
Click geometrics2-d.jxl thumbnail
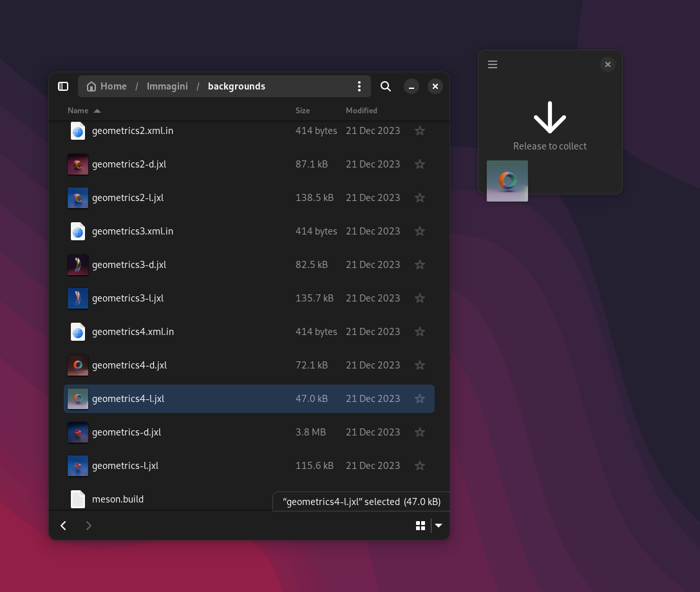pyautogui.click(x=78, y=164)
